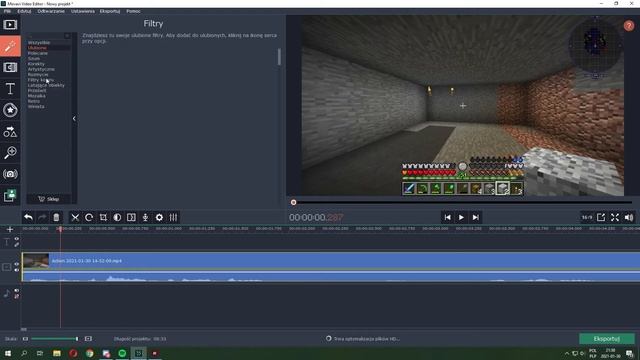Detach the preview with the pop-out icon

pyautogui.click(x=601, y=217)
